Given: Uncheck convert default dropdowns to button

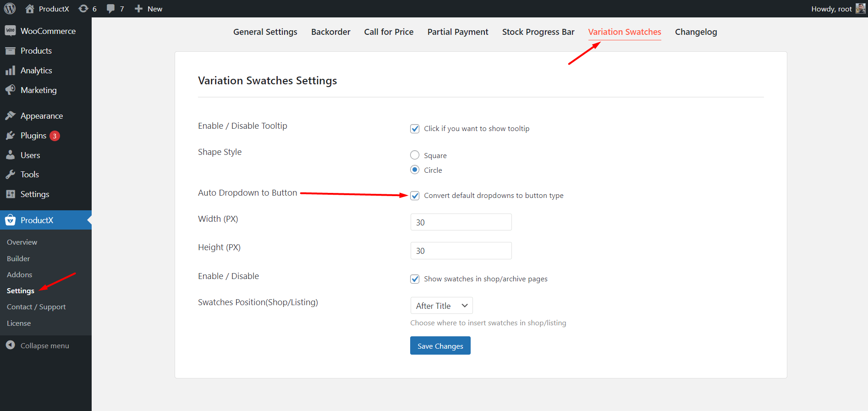Looking at the screenshot, I should tap(415, 196).
